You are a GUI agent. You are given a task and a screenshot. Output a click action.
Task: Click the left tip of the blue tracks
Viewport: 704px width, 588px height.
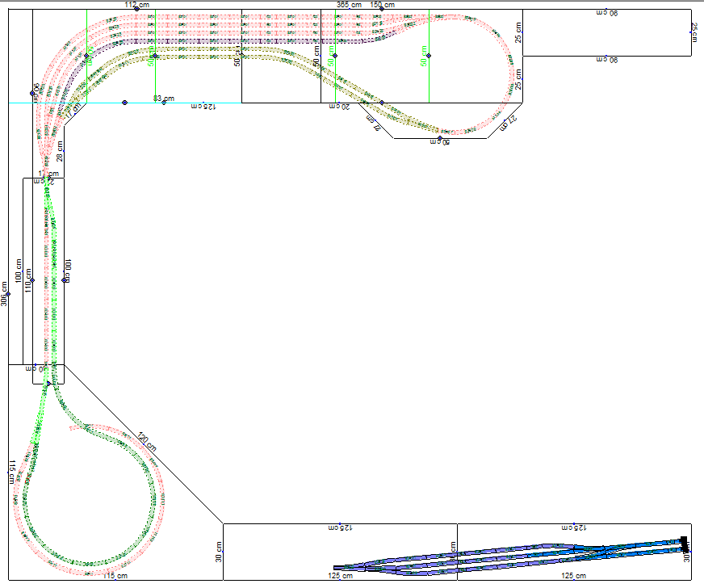[337, 567]
